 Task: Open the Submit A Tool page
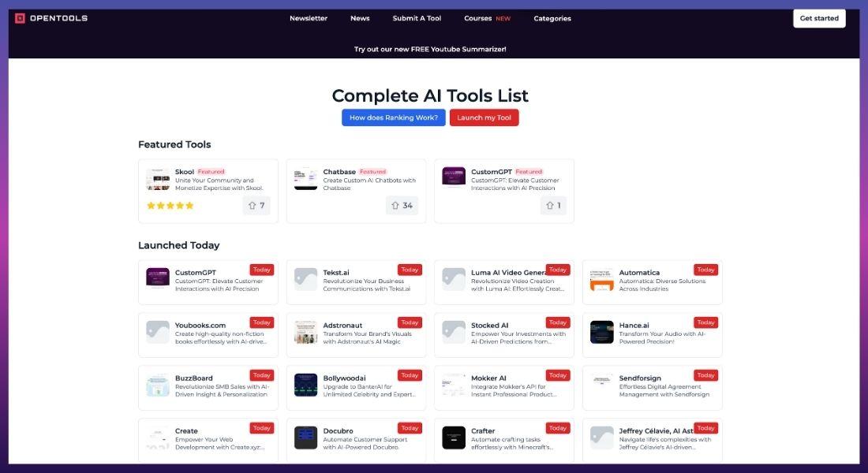coord(417,18)
